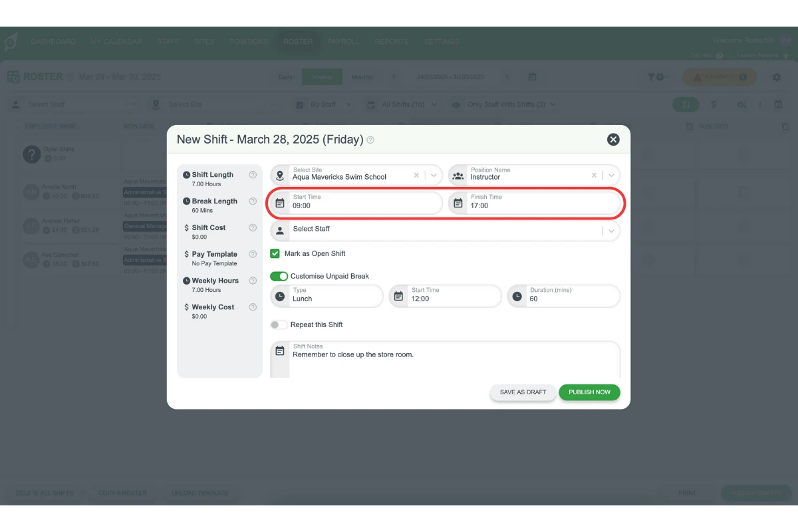
Task: Click the notes icon in Shift Notes
Action: click(x=280, y=350)
